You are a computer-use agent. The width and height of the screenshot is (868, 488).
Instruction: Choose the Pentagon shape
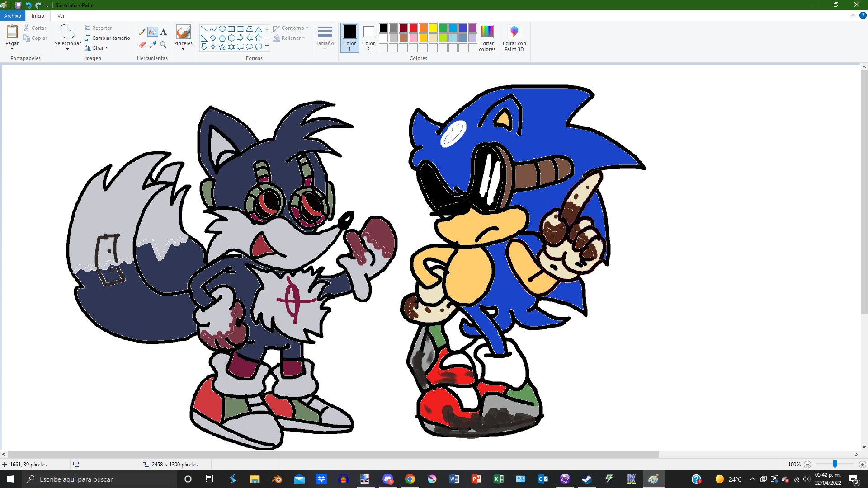coord(222,38)
